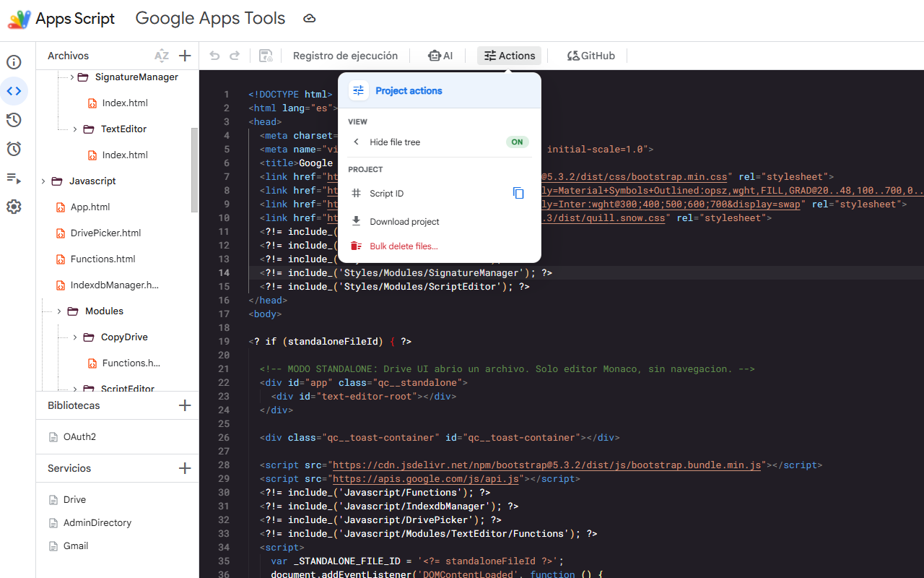Click the Modules folder icon

(72, 311)
